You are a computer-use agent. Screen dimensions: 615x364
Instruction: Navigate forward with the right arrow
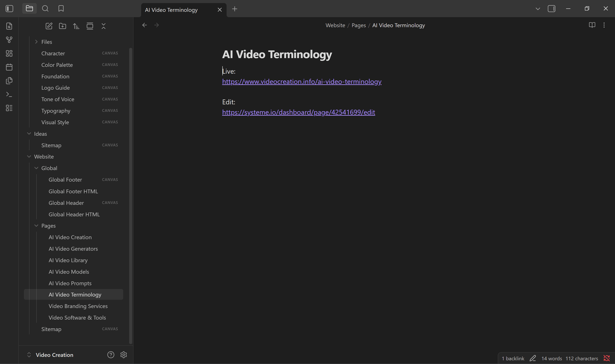click(x=157, y=25)
